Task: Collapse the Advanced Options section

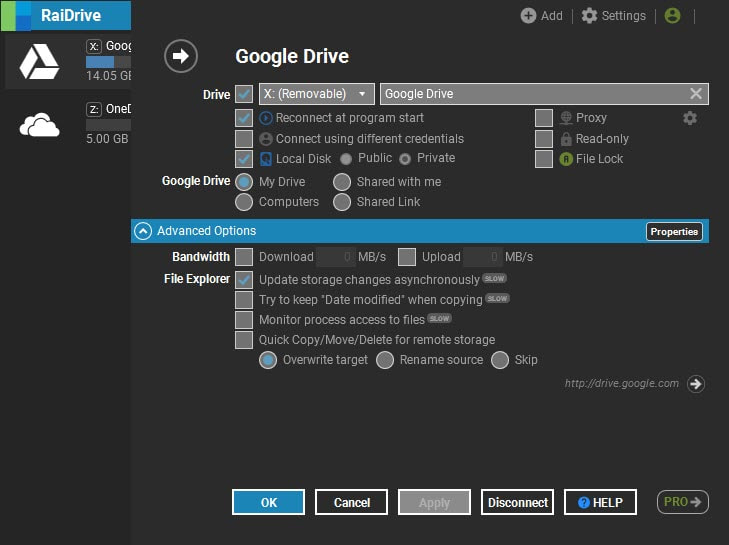Action: click(143, 231)
